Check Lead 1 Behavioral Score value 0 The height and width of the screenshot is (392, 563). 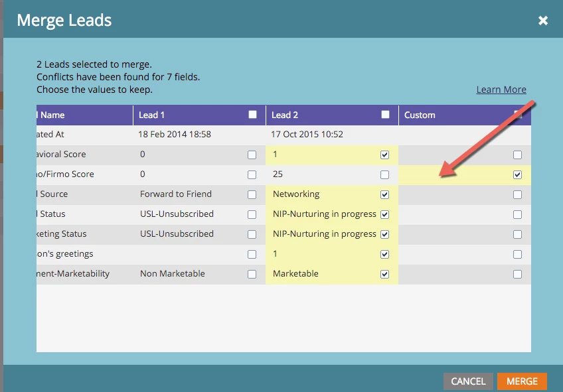point(252,155)
